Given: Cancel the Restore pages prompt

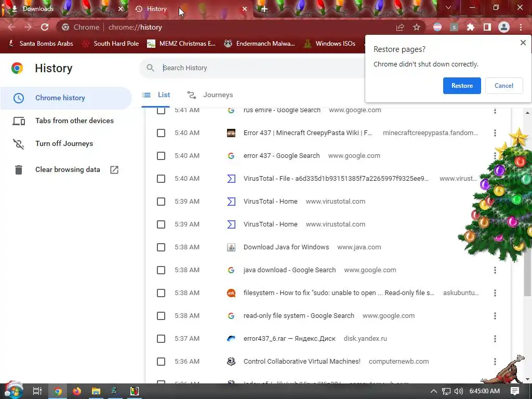Looking at the screenshot, I should [504, 86].
